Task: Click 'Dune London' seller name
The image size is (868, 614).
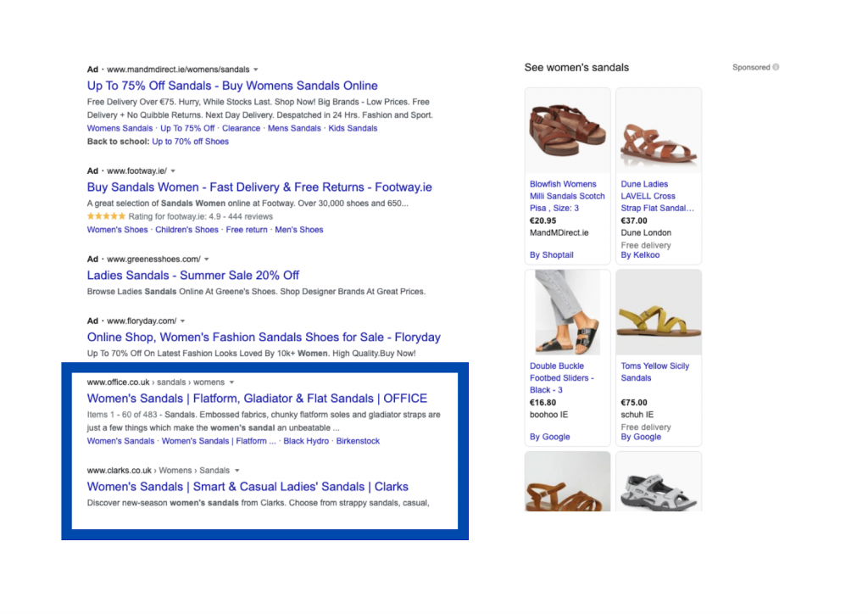Action: 645,233
